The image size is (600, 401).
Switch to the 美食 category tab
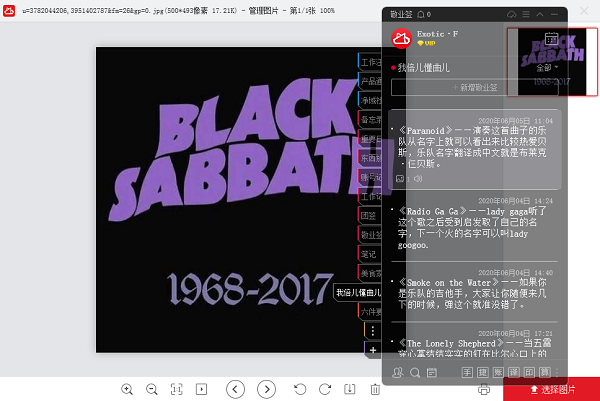pos(370,273)
